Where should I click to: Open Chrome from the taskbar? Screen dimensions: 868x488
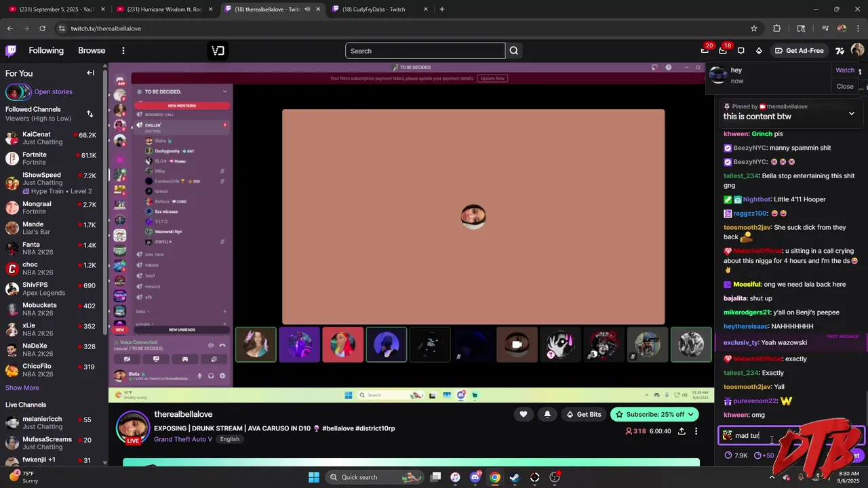point(495,477)
